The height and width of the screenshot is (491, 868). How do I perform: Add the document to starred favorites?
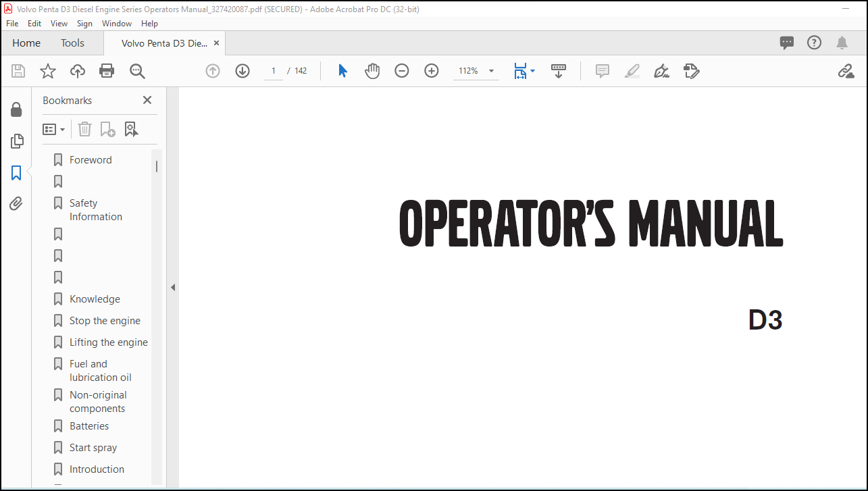tap(48, 71)
